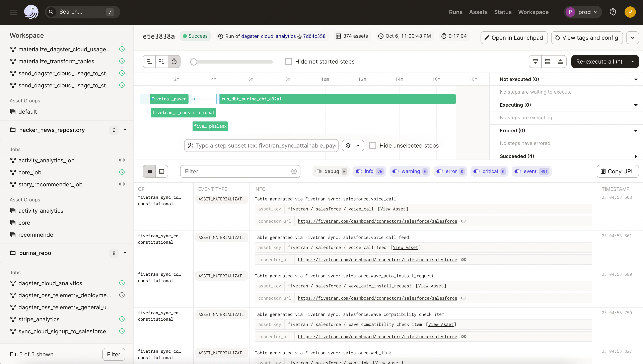
Task: Click sensor icon for activity_analytics_job
Action: click(x=122, y=160)
